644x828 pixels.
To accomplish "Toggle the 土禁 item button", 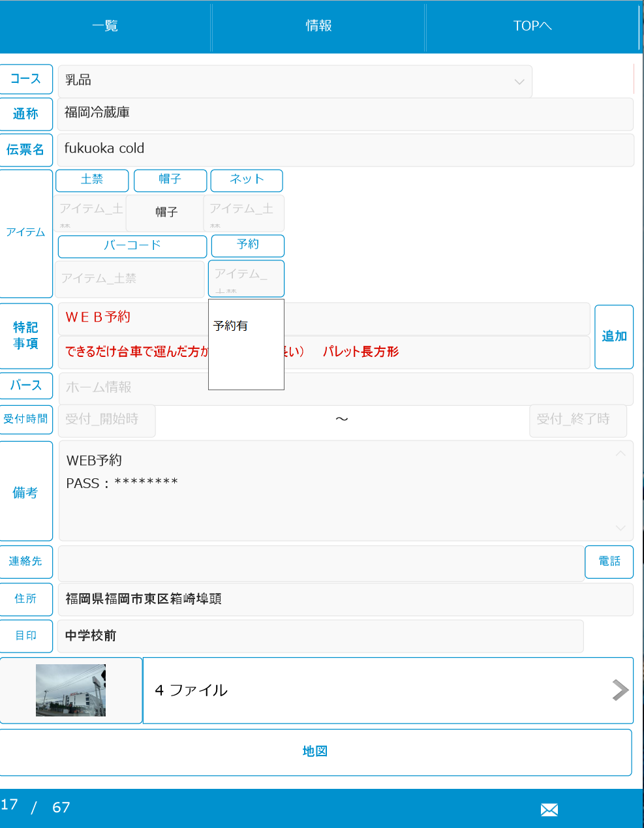I will (92, 180).
